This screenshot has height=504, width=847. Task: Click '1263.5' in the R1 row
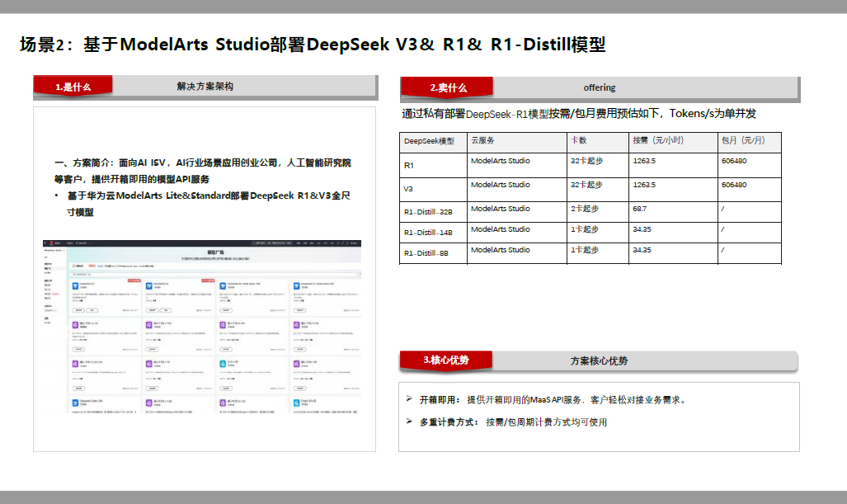pyautogui.click(x=644, y=161)
